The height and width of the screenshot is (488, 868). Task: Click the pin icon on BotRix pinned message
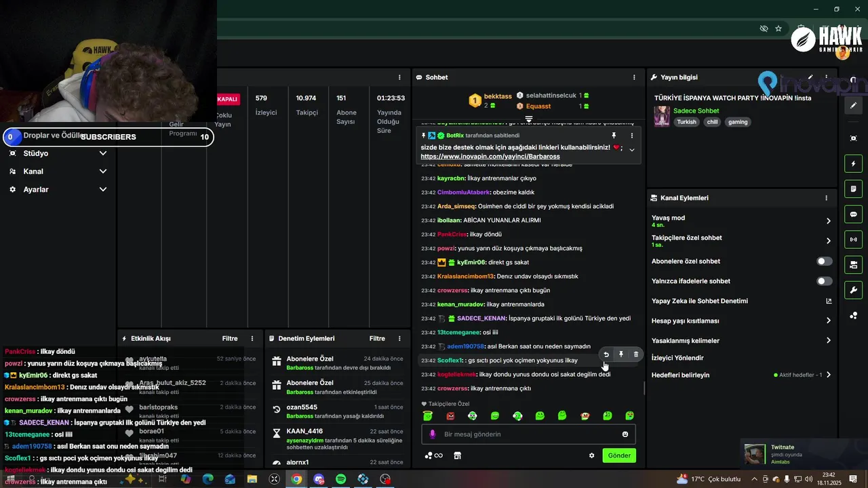(614, 136)
